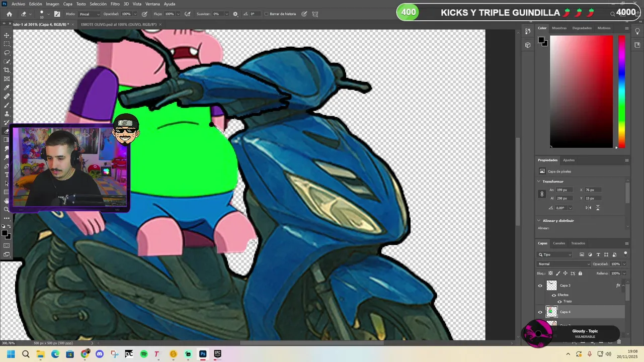Click the hue slider in Color panel
This screenshot has width=644, height=362.
tap(622, 92)
